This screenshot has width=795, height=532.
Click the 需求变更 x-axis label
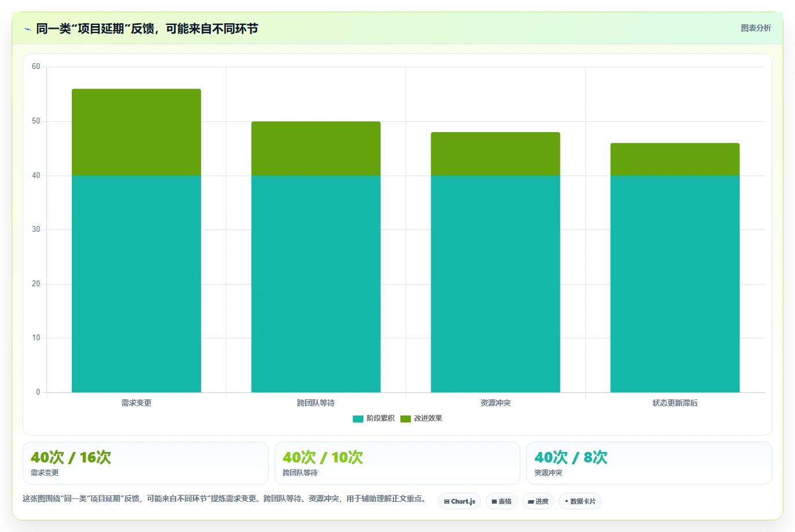136,403
